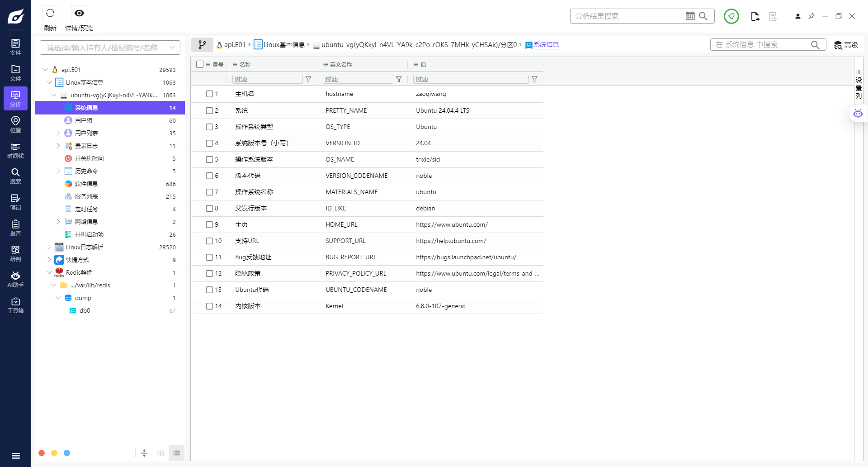The height and width of the screenshot is (467, 868).
Task: Open the Timeline (时间线) sidebar section
Action: click(15, 150)
